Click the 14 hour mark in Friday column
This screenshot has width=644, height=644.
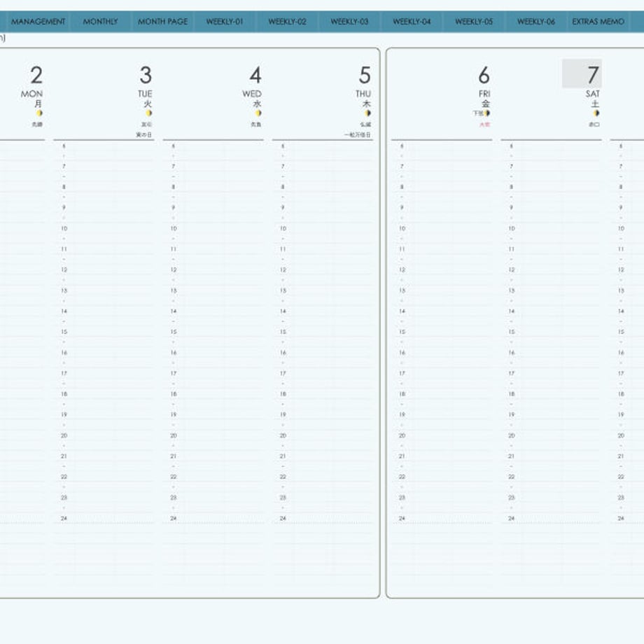click(402, 311)
